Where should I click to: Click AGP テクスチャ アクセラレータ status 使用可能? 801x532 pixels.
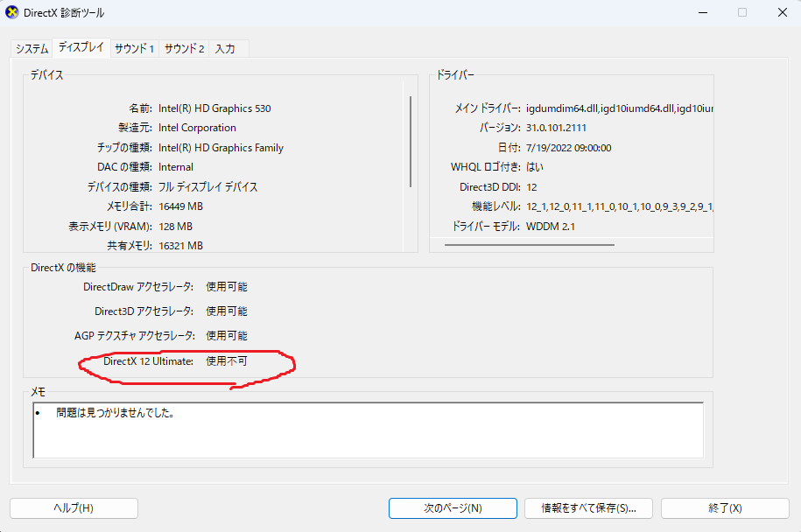pyautogui.click(x=227, y=335)
